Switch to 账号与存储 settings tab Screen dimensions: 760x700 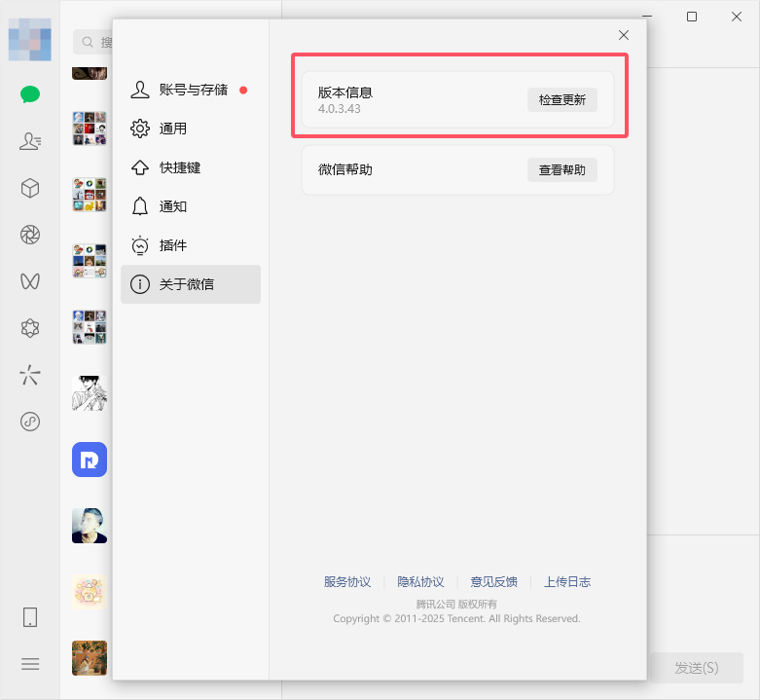[191, 90]
